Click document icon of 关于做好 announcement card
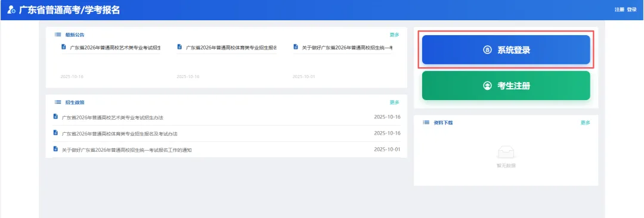The height and width of the screenshot is (218, 644). tap(296, 47)
